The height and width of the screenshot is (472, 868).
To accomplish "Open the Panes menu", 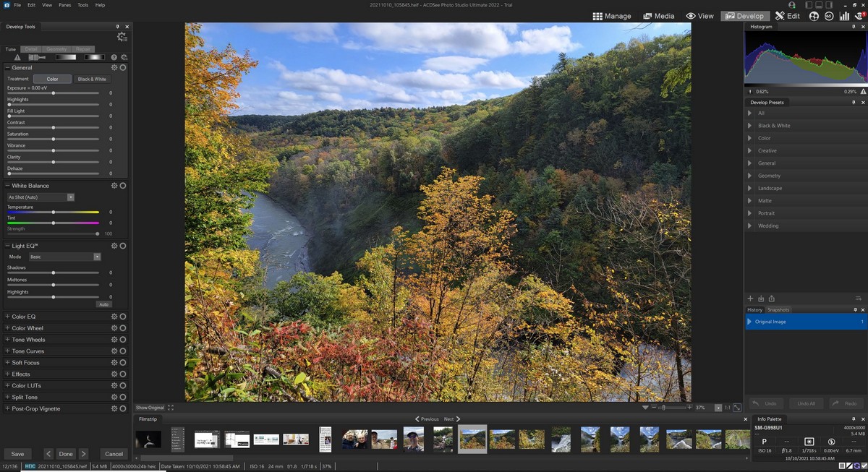I will 65,5.
